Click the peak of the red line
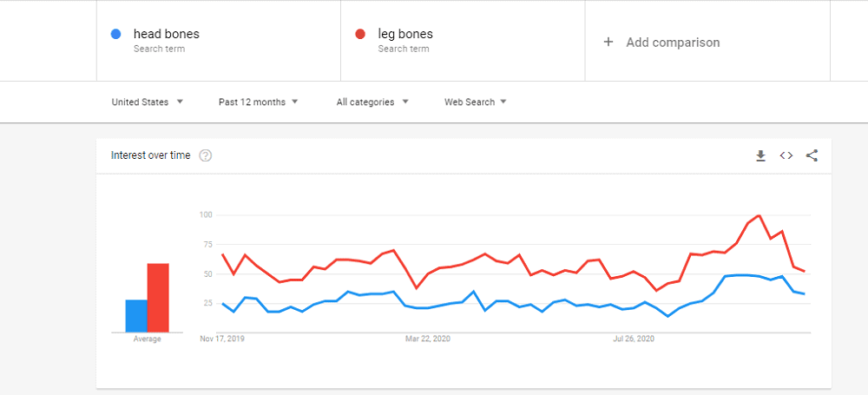 (x=759, y=215)
